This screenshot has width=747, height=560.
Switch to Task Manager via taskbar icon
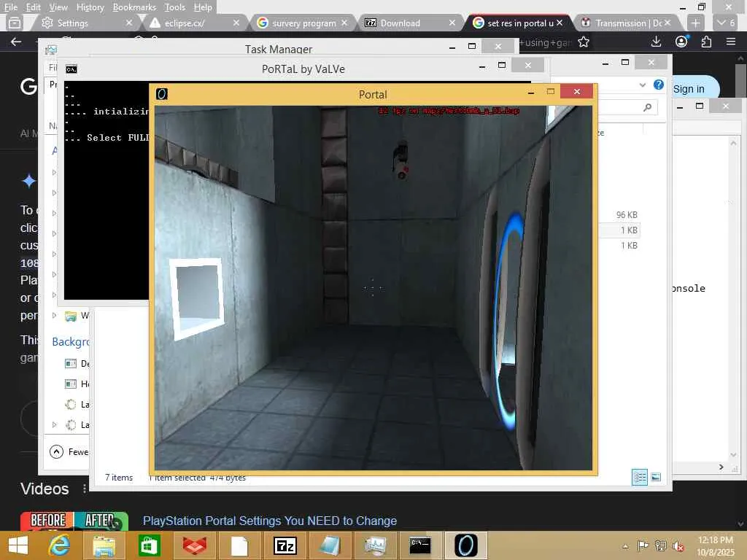tap(376, 545)
